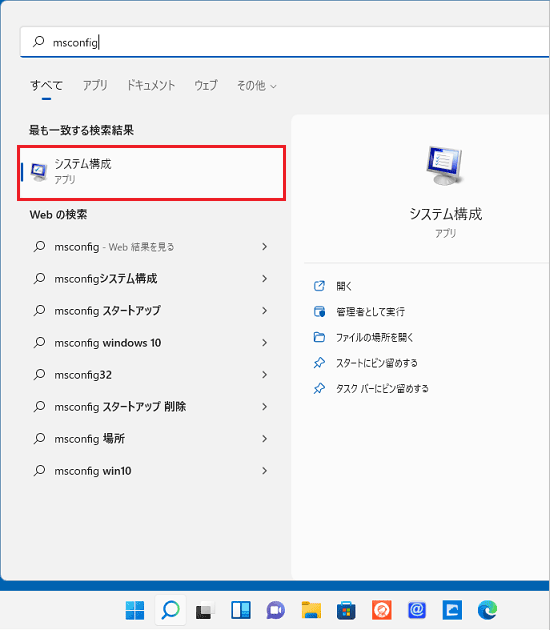Click the large システム構成 monitor icon in the details pane
550x630 pixels.
coord(444,166)
